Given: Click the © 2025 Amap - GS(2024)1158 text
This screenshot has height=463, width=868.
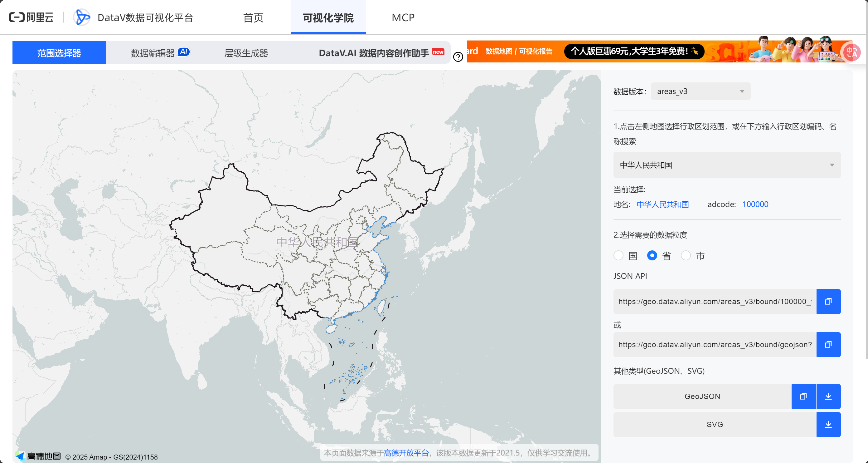Looking at the screenshot, I should 111,457.
